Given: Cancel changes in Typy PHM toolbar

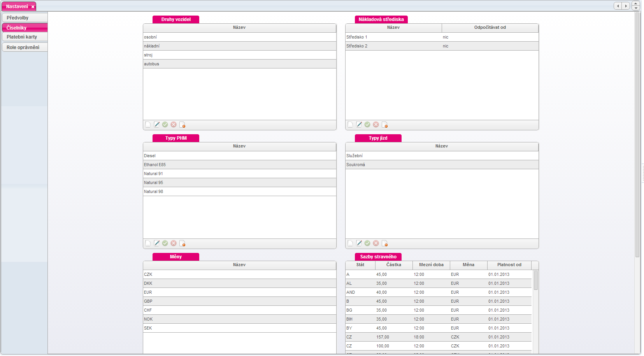Looking at the screenshot, I should click(174, 243).
